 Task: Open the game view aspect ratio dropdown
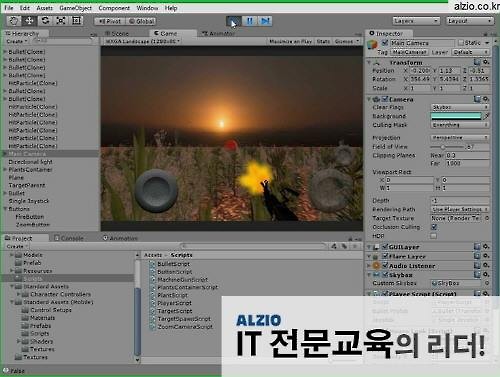142,41
